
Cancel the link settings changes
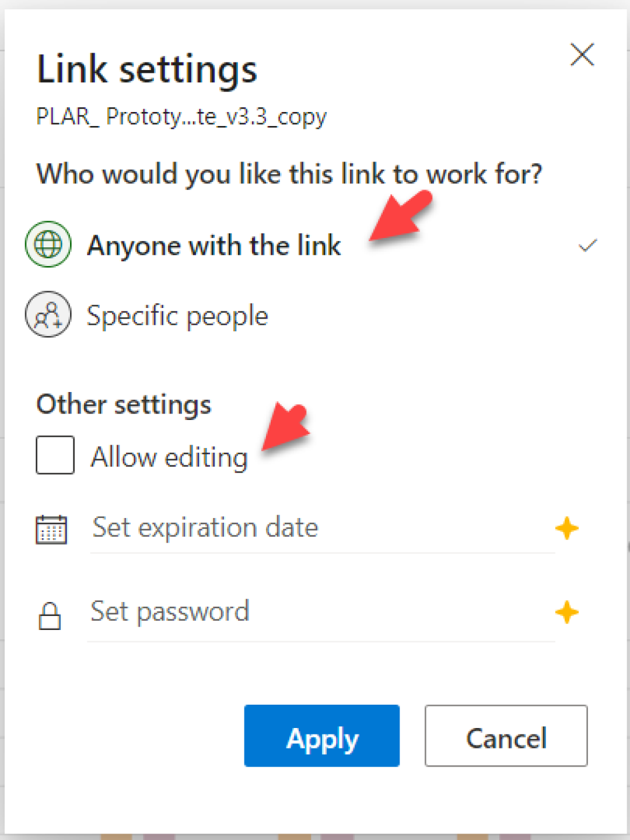click(506, 736)
